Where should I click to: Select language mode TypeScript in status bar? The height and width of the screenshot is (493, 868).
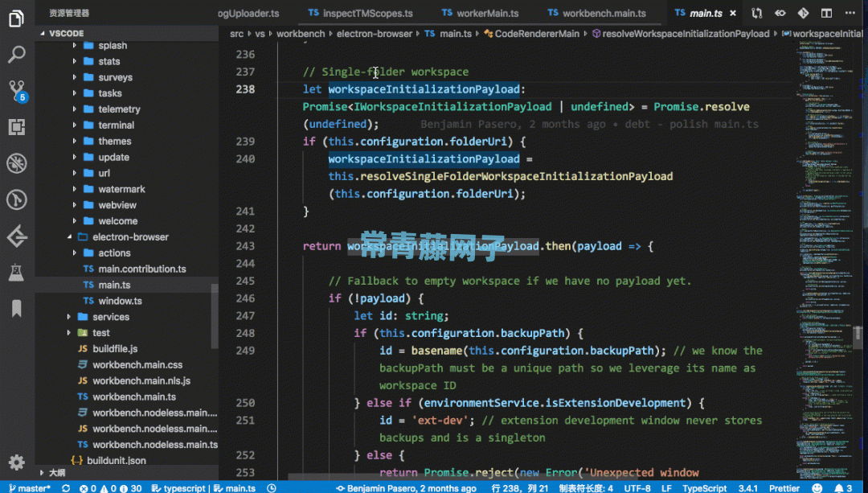[704, 488]
